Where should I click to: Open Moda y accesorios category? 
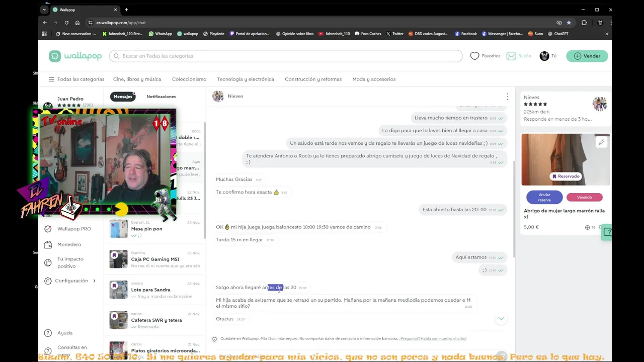pos(374,79)
